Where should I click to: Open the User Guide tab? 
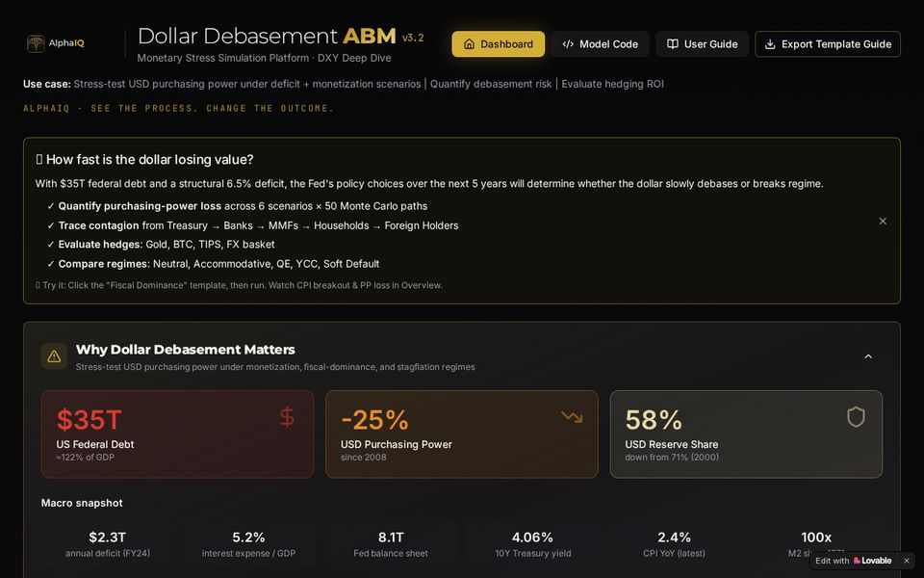[702, 44]
